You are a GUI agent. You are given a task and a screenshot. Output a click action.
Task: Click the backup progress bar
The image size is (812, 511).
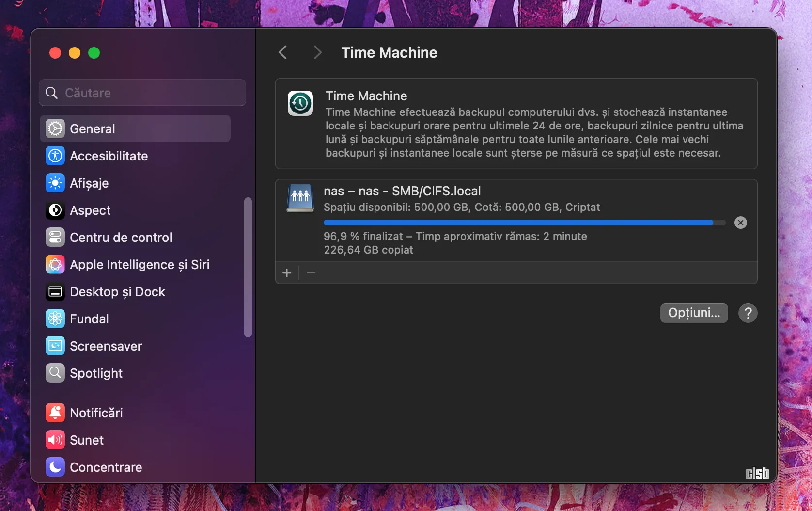[x=525, y=223]
